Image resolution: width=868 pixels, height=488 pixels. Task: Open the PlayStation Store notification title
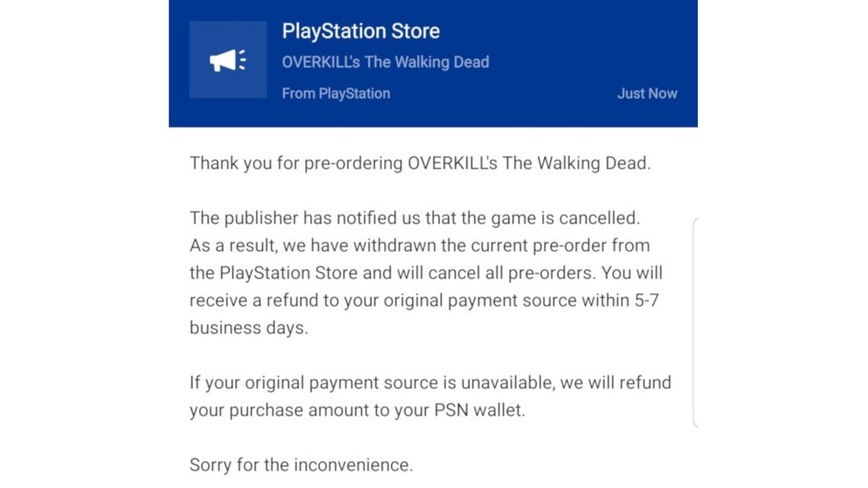click(361, 31)
